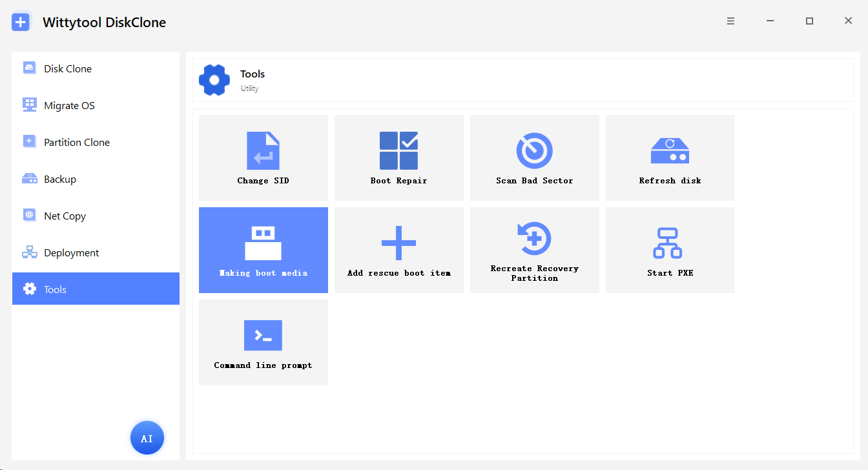This screenshot has height=470, width=868.
Task: Select the Tools sidebar item
Action: click(96, 289)
